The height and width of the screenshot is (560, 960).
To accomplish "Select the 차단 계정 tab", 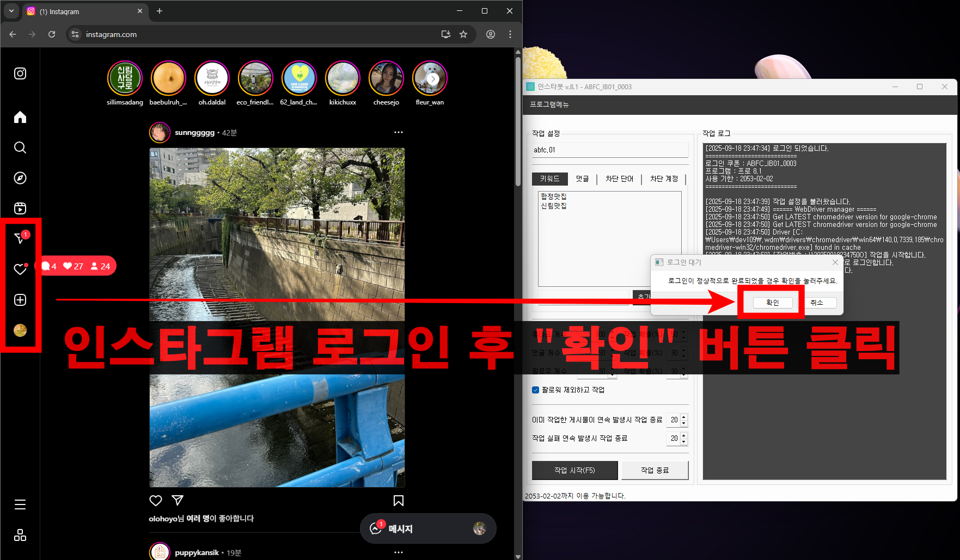I will (x=664, y=179).
